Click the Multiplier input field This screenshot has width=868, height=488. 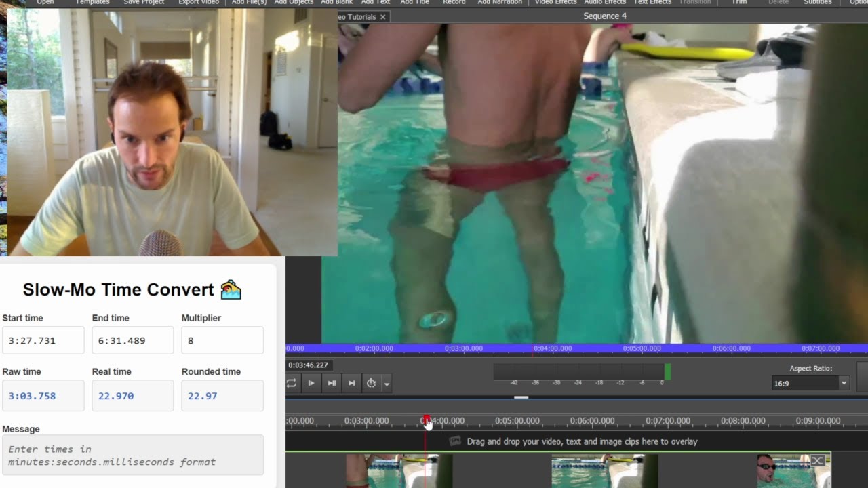(x=222, y=340)
